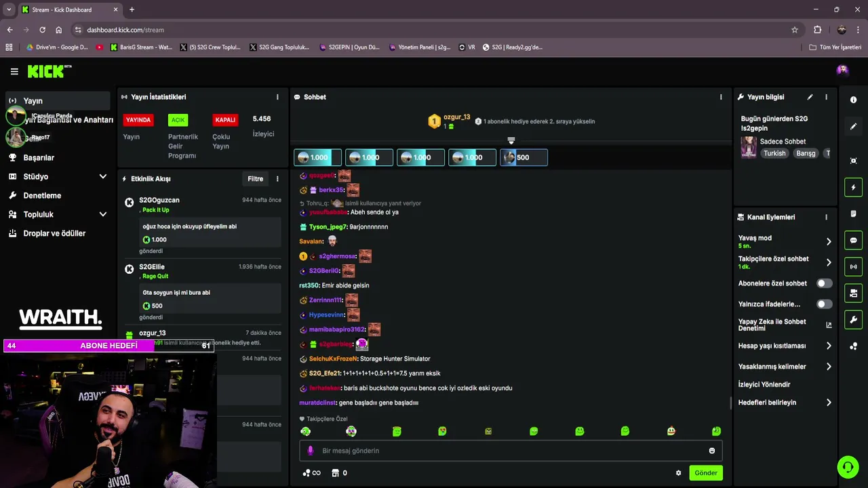Click S2GOguzcan in Etkinlik Akışı
The width and height of the screenshot is (868, 488).
(x=159, y=201)
